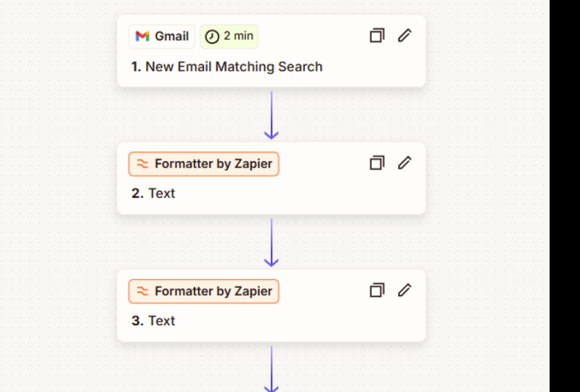
Task: Duplicate the New Email Matching Search step
Action: click(x=377, y=36)
